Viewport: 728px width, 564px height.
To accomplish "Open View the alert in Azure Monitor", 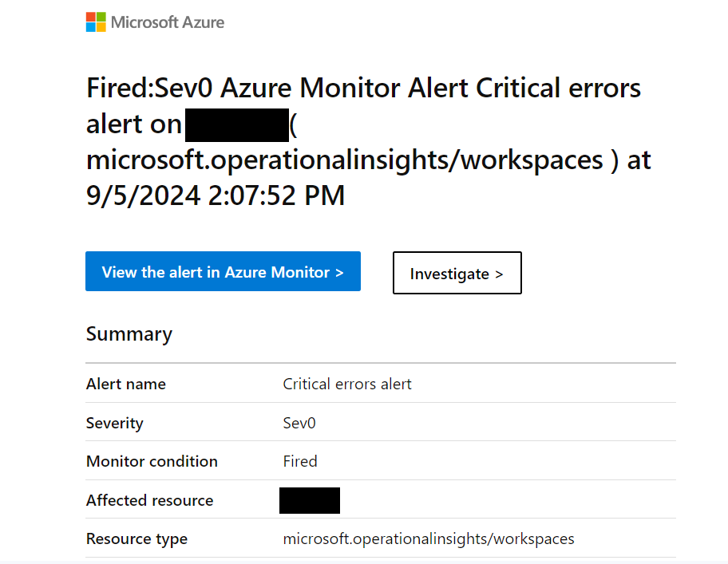I will [223, 271].
